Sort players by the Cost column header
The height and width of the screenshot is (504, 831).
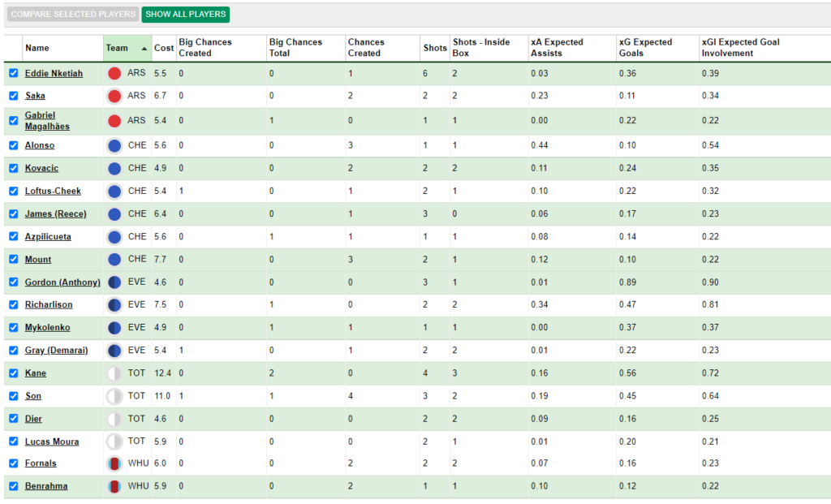tap(163, 47)
